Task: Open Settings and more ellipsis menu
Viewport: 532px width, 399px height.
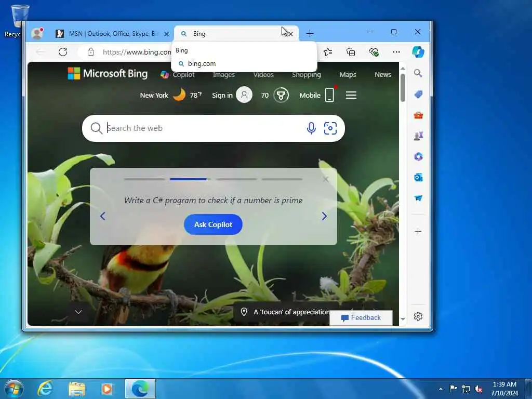Action: (396, 52)
